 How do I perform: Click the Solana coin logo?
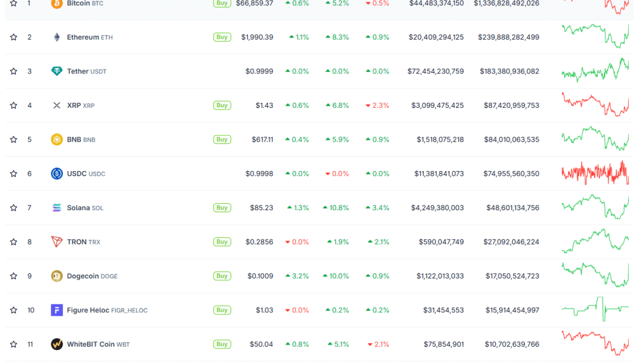click(56, 207)
